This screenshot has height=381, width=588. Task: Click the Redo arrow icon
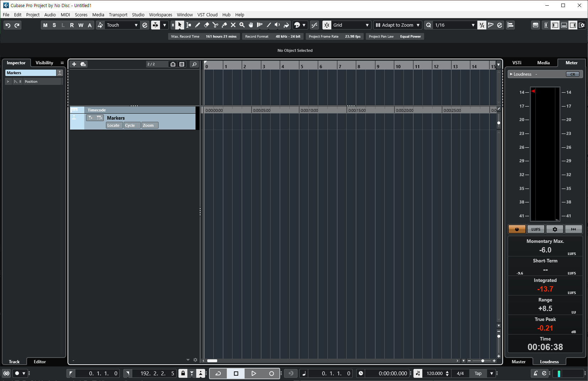point(17,25)
